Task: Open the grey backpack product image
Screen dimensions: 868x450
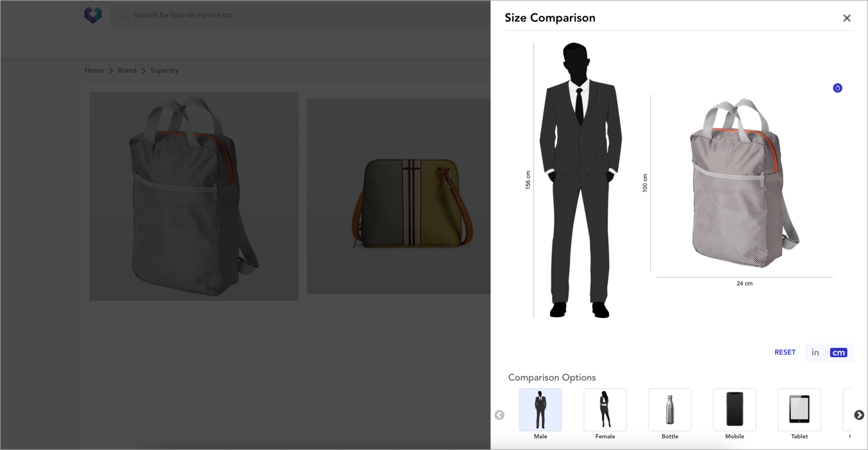Action: (194, 196)
